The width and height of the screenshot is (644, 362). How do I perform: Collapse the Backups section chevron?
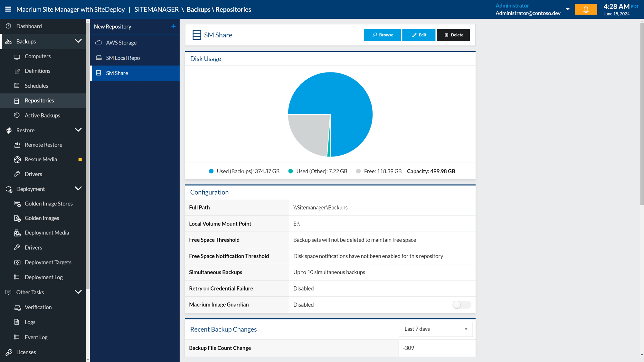(x=78, y=41)
